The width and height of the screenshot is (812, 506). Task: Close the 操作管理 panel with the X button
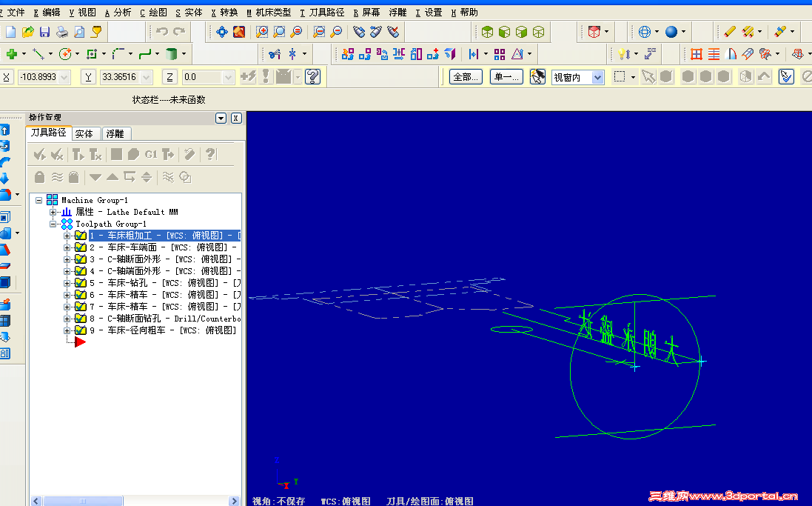tap(236, 119)
